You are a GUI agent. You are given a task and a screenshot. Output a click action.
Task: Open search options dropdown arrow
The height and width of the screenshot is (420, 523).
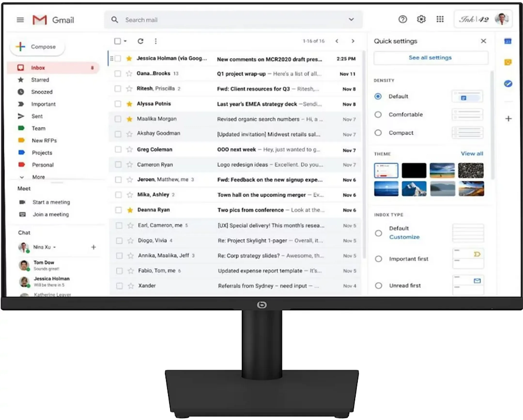click(351, 20)
